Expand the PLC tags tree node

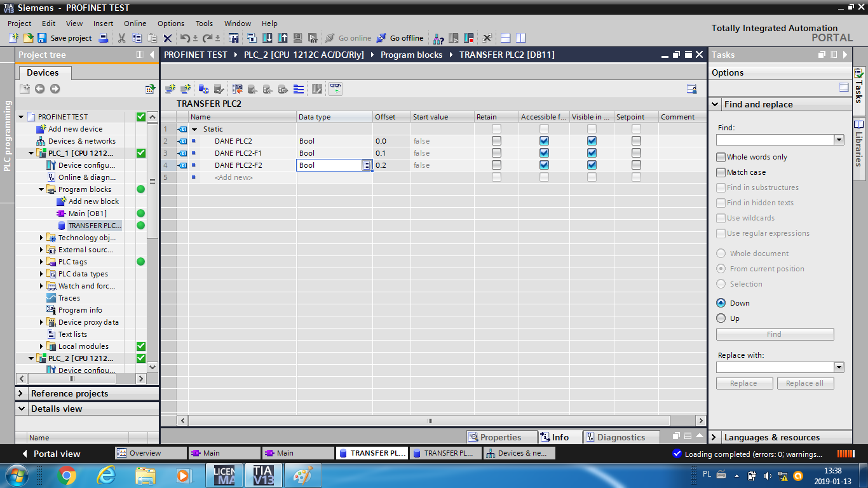[42, 262]
